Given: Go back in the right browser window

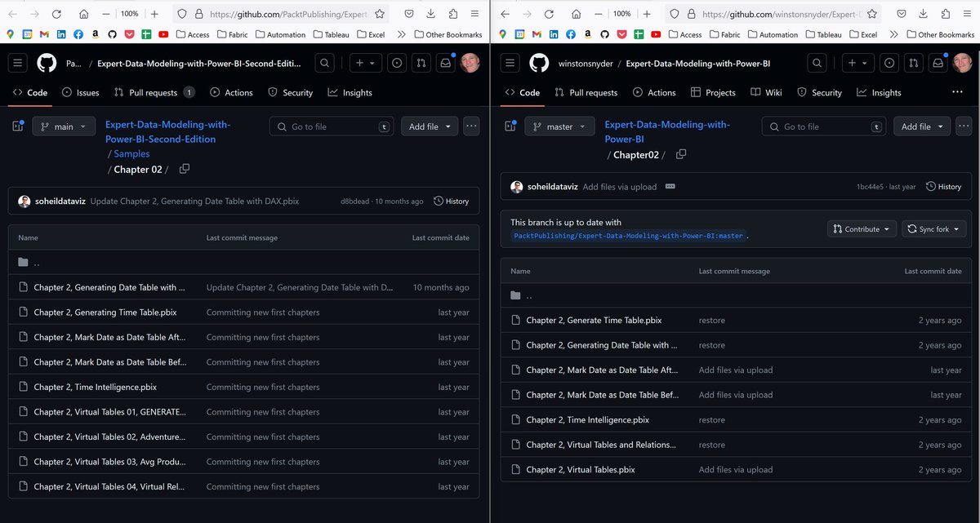Looking at the screenshot, I should tap(505, 14).
